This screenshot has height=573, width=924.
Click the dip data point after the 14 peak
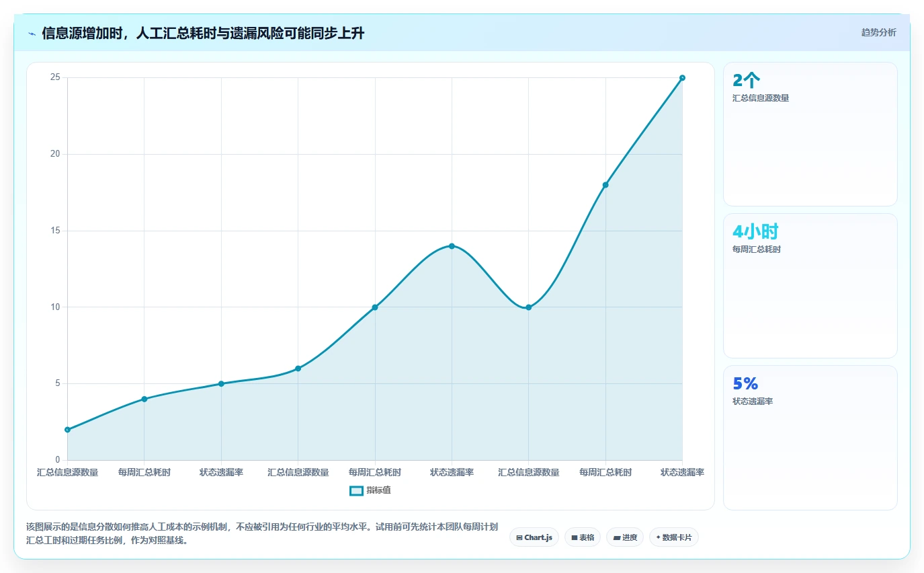528,307
